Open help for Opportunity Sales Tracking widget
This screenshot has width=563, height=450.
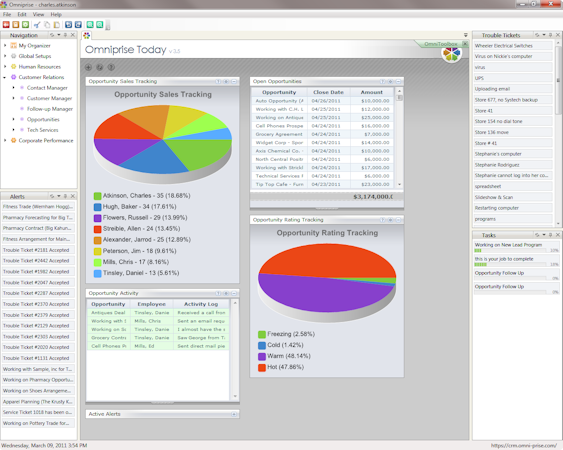coord(218,82)
